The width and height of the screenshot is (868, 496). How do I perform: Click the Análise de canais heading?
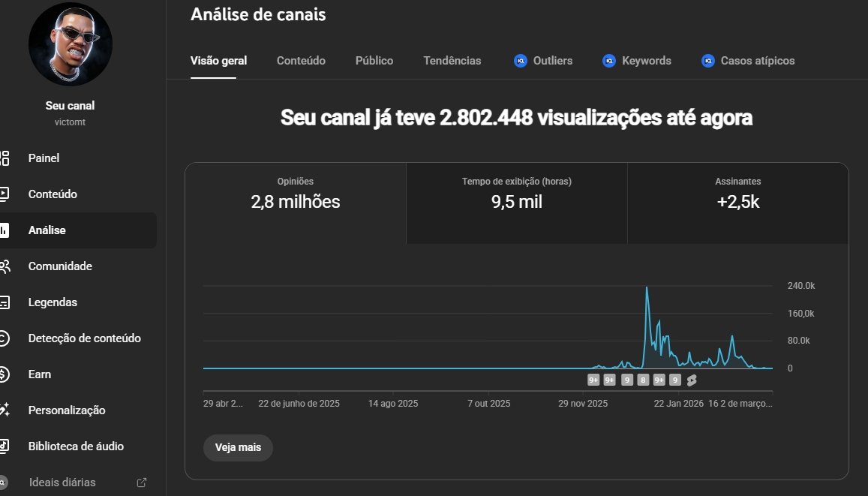[258, 14]
